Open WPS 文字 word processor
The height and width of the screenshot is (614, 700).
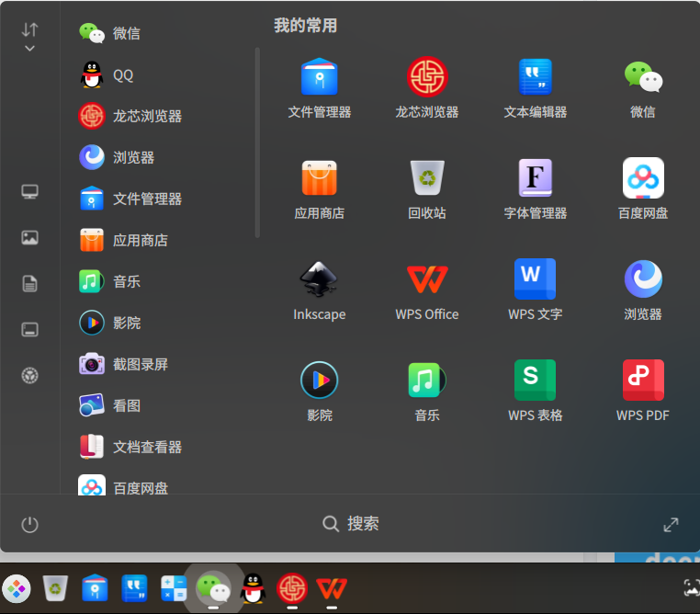[x=536, y=290]
